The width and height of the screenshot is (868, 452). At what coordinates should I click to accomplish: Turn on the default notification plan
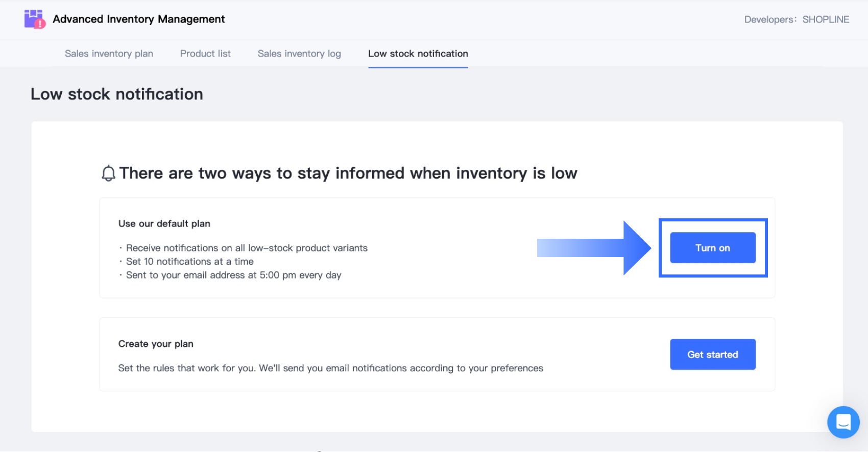click(x=712, y=248)
